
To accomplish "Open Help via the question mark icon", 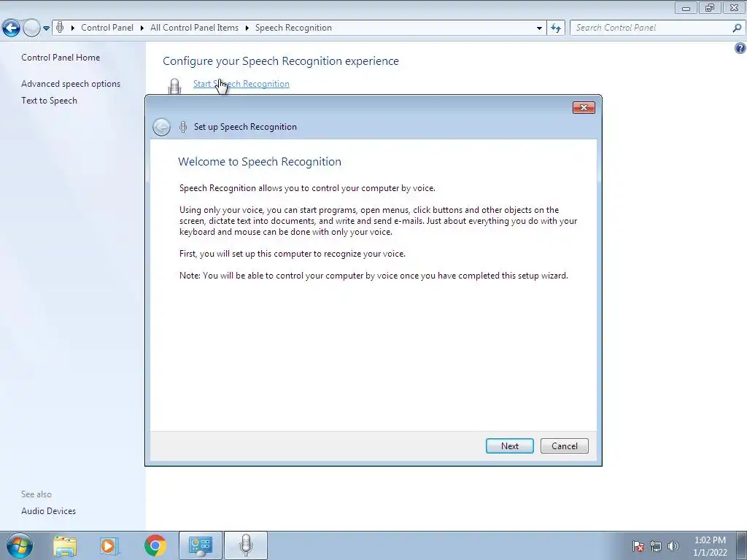I will (x=740, y=48).
